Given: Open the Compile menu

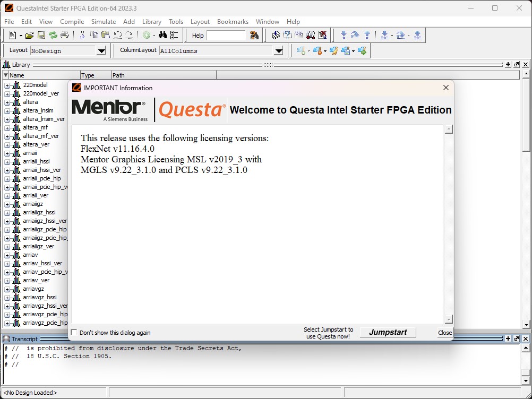Looking at the screenshot, I should (72, 22).
